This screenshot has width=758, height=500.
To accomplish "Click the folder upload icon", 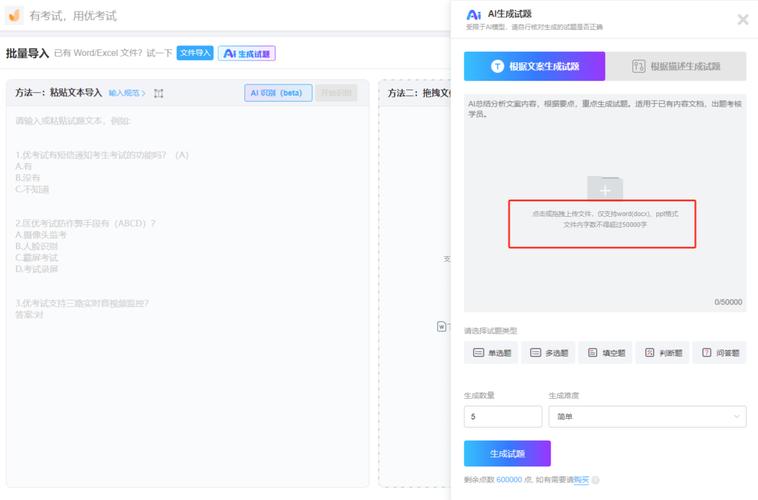I will tap(605, 189).
